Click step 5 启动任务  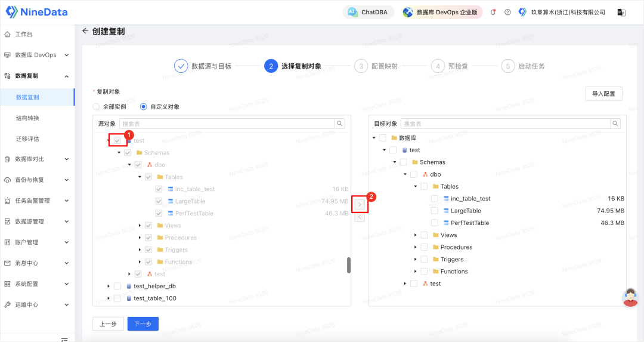(523, 66)
